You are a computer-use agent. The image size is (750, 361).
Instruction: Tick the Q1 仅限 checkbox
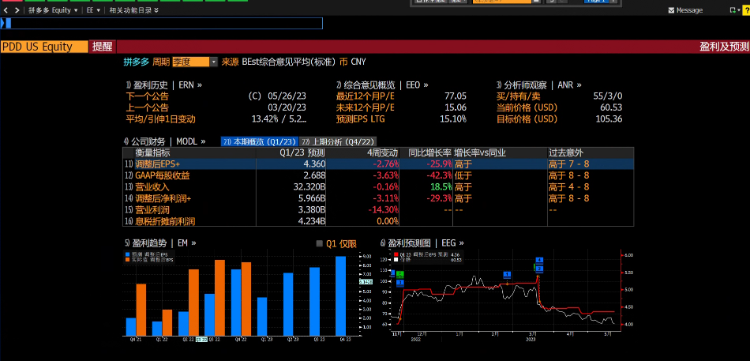(x=320, y=244)
